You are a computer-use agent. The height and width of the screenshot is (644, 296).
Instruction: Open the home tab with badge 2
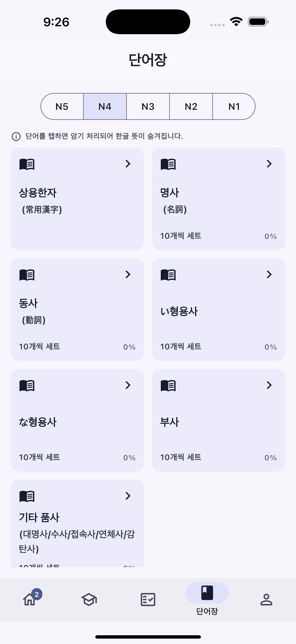30,599
